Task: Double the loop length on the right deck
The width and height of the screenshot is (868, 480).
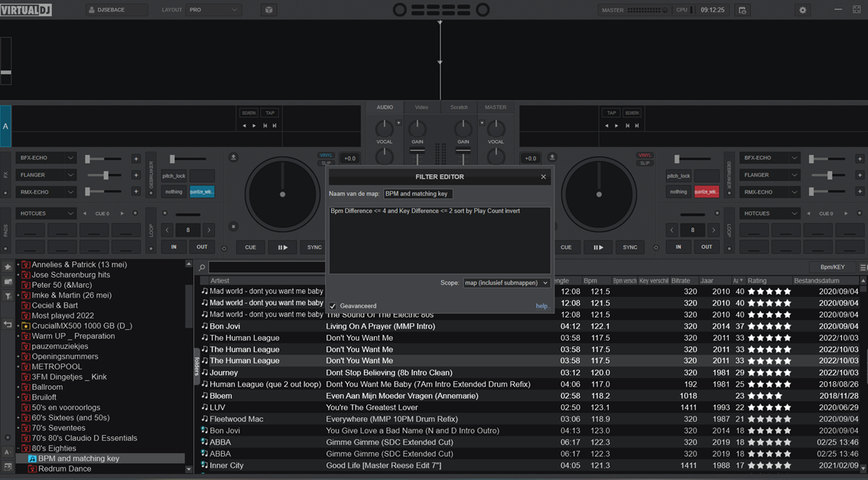Action: click(714, 230)
